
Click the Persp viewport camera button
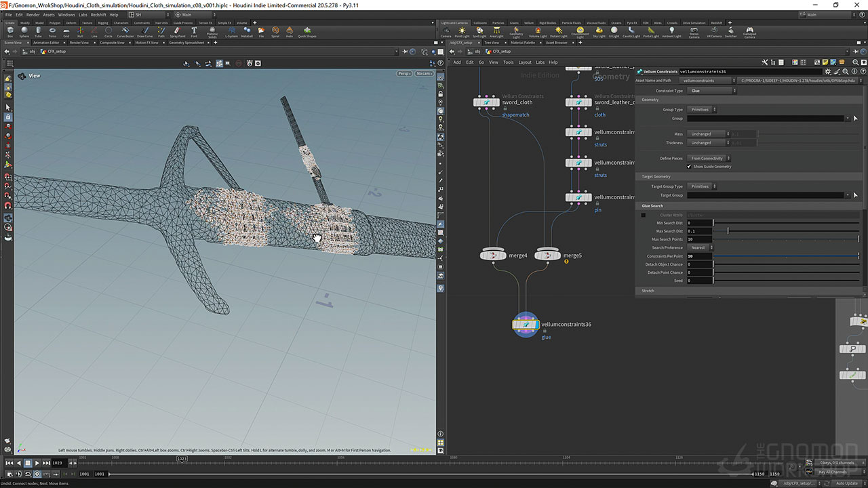(x=404, y=73)
